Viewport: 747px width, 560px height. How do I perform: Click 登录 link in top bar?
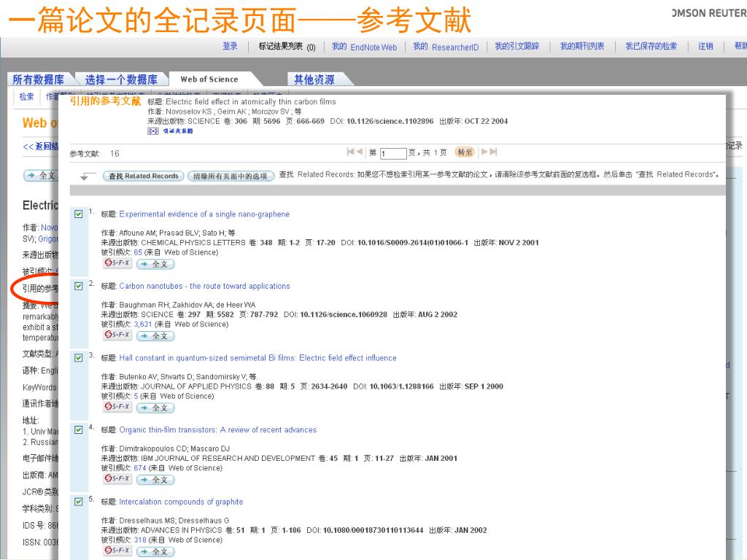(x=230, y=46)
